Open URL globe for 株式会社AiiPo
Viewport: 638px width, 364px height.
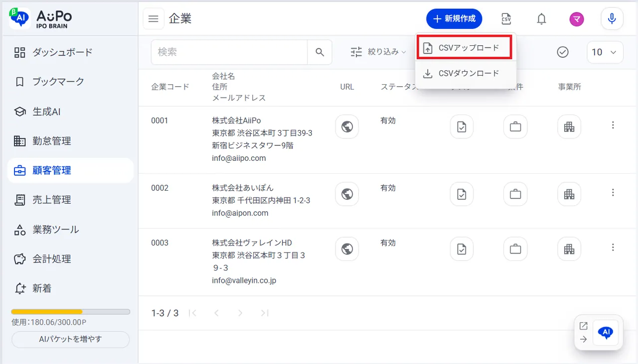click(347, 126)
